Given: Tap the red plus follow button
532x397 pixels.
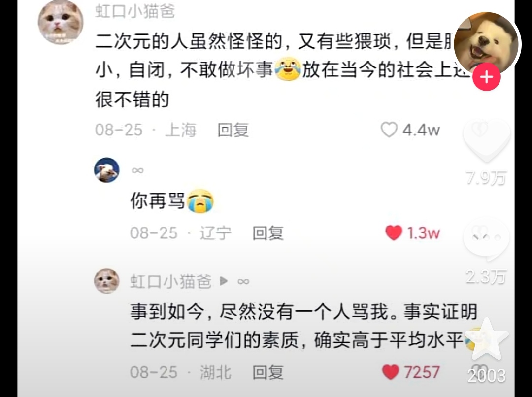Looking at the screenshot, I should [487, 77].
